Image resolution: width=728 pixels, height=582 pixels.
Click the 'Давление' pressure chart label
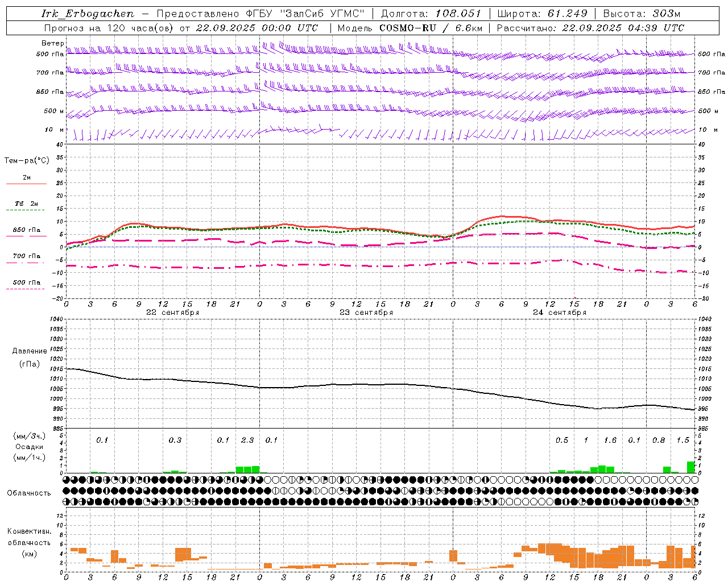point(30,351)
